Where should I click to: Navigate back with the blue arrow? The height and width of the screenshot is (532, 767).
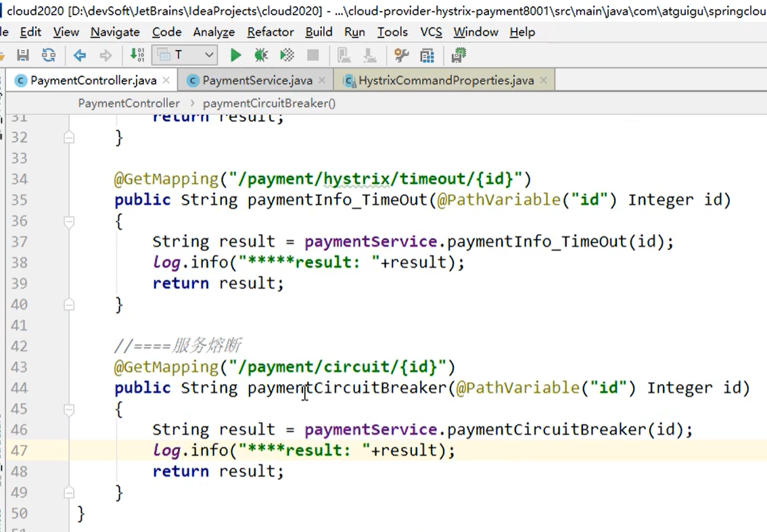click(79, 55)
